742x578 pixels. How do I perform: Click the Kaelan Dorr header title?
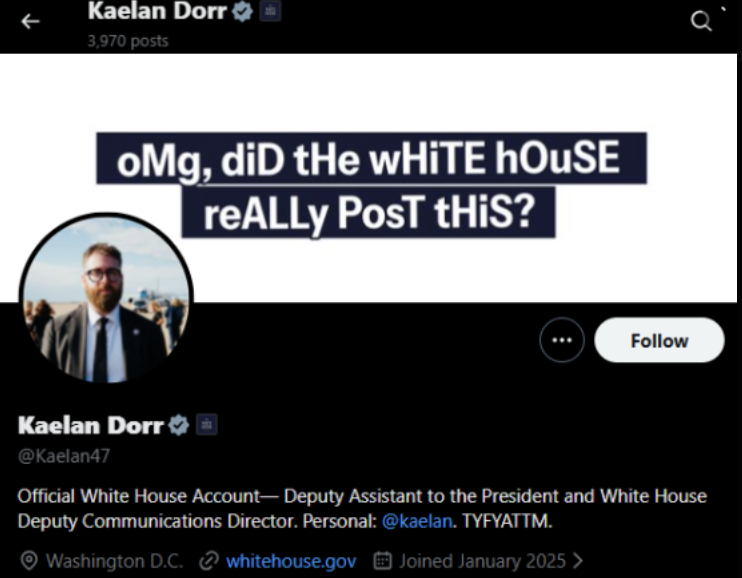tap(157, 11)
